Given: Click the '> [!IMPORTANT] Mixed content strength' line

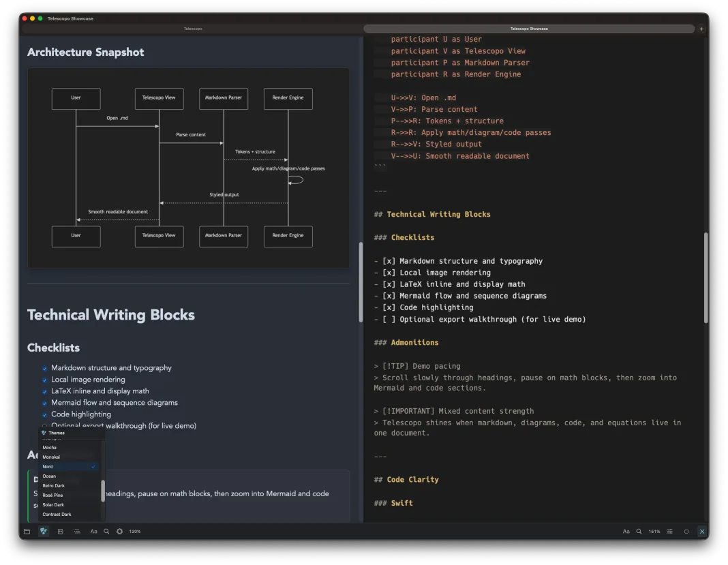Looking at the screenshot, I should [x=453, y=411].
